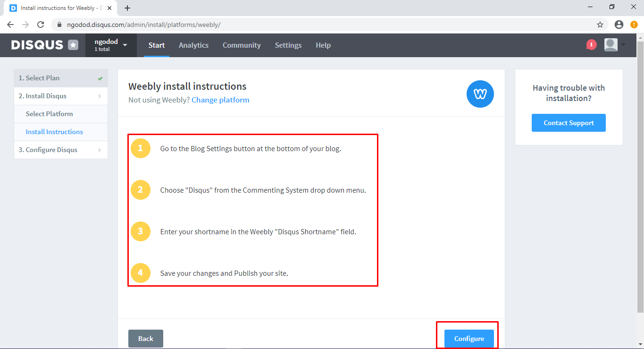The height and width of the screenshot is (349, 644).
Task: Click the Commenting System instruction text
Action: click(x=263, y=190)
